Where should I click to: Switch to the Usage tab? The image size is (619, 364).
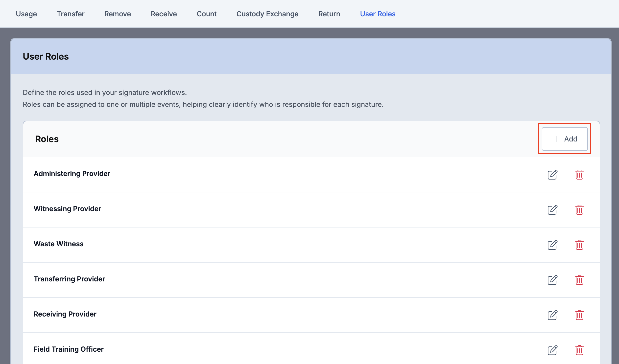pyautogui.click(x=26, y=14)
